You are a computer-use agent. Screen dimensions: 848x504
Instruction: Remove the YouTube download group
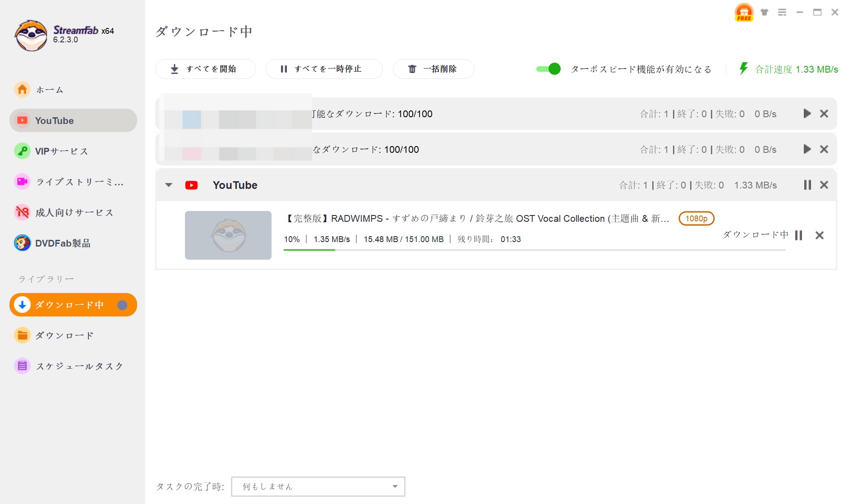tap(824, 185)
